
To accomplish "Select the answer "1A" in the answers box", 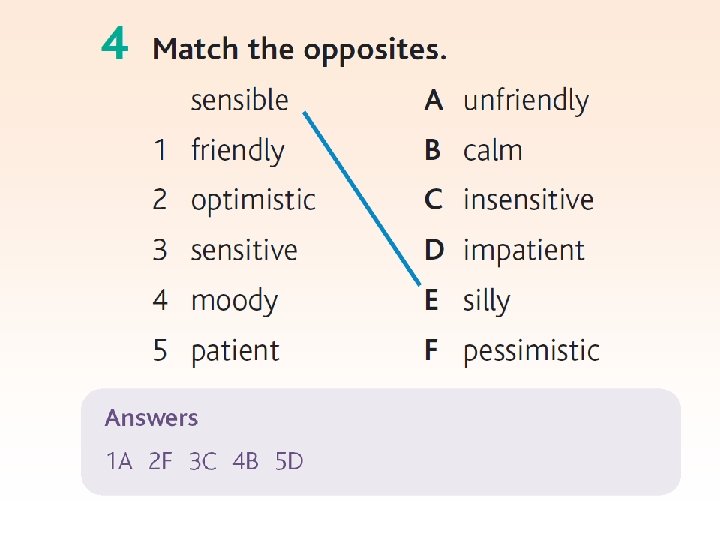I will 119,462.
